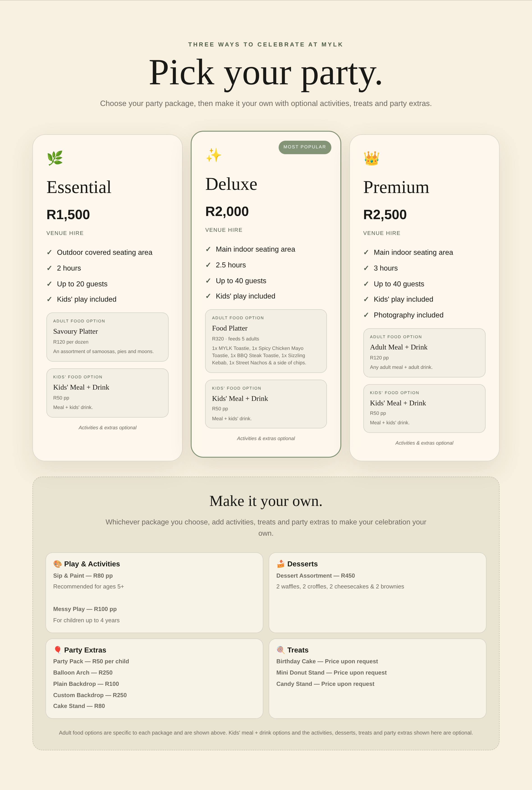Screen dimensions: 532x790
Task: Select the Essential package title
Action: point(79,187)
